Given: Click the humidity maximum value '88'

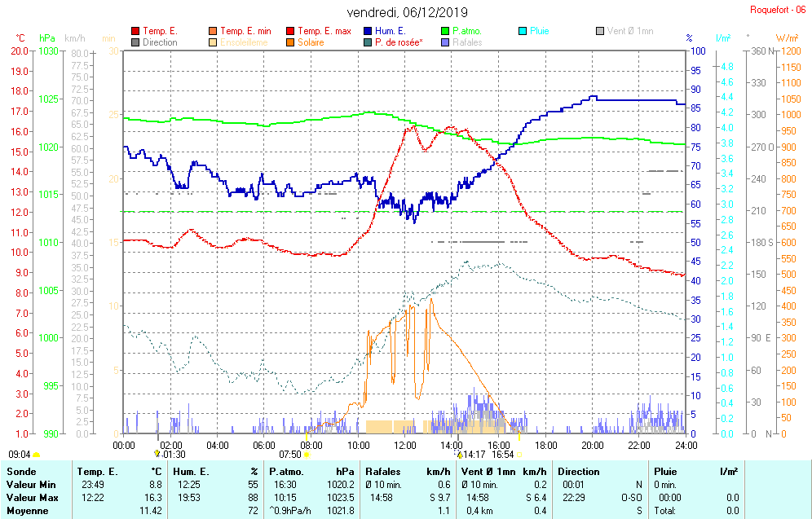Looking at the screenshot, I should (x=253, y=498).
